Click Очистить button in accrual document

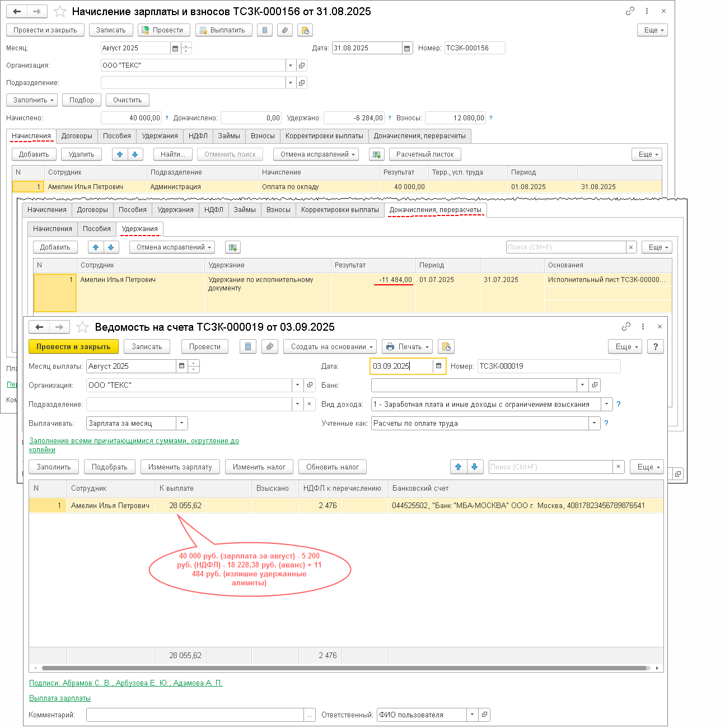point(128,100)
